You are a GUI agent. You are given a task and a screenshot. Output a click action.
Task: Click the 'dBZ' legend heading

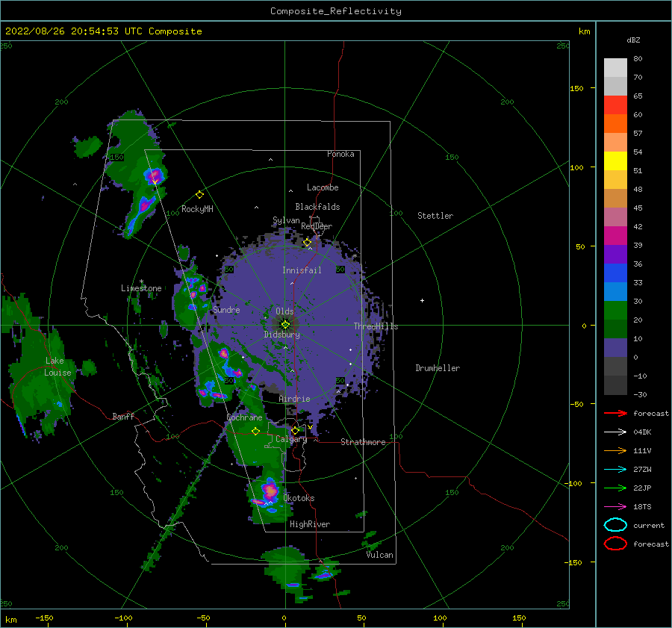pyautogui.click(x=633, y=40)
